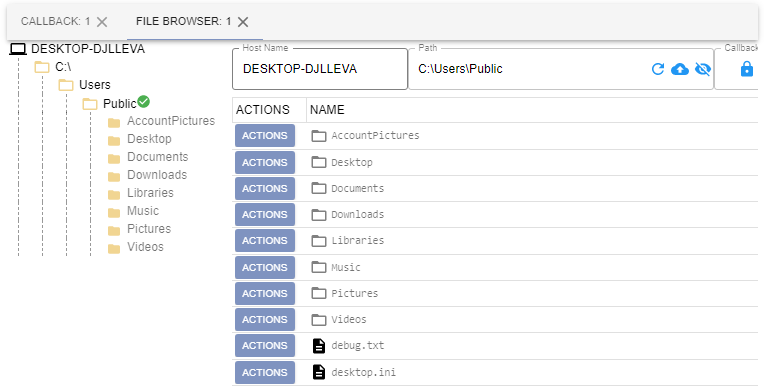Click the laptop icon beside DESKTOP-DJLLEVA in the tree
The image size is (764, 390).
(19, 49)
